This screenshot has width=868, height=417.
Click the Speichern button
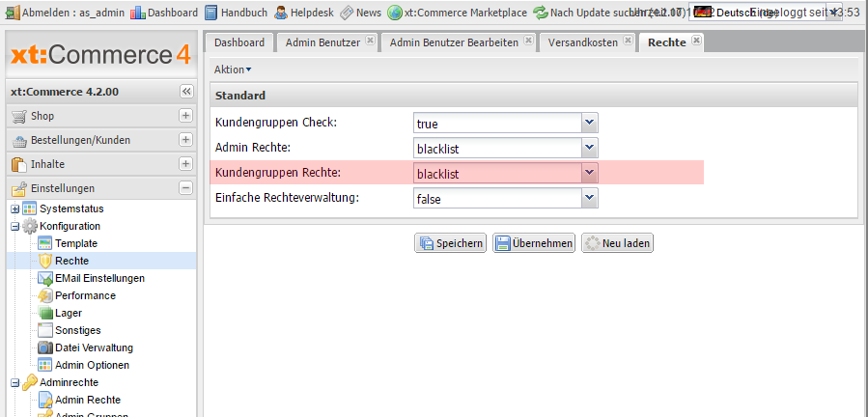coord(451,243)
